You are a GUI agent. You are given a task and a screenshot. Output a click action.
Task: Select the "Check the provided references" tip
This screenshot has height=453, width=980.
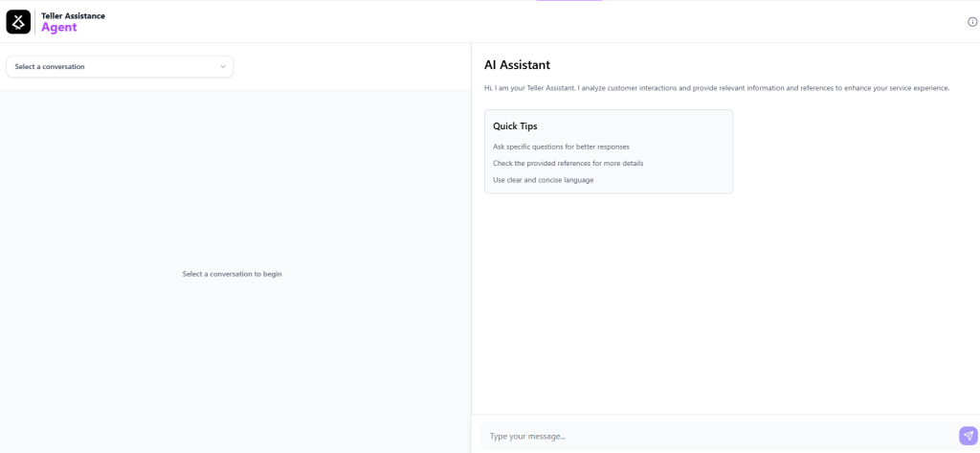568,163
